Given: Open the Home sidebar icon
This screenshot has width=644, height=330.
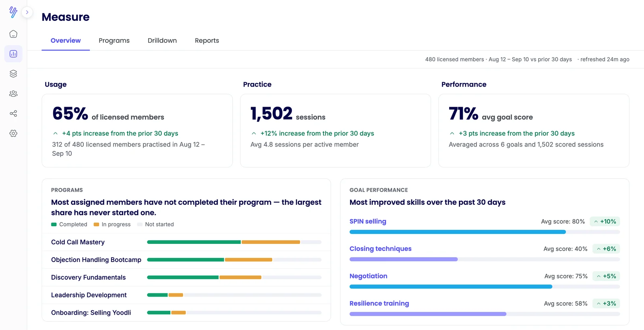Looking at the screenshot, I should pyautogui.click(x=13, y=34).
